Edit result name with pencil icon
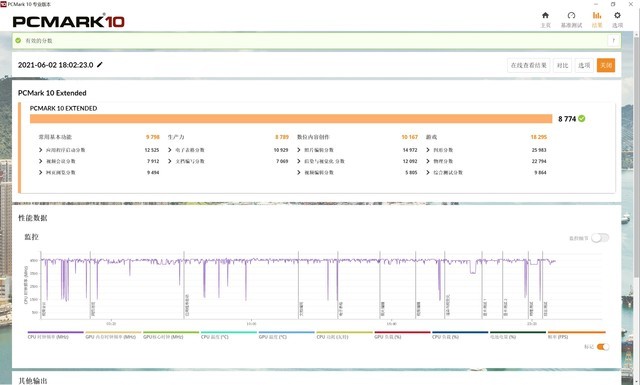Screen dimensions: 640x385 coord(100,65)
